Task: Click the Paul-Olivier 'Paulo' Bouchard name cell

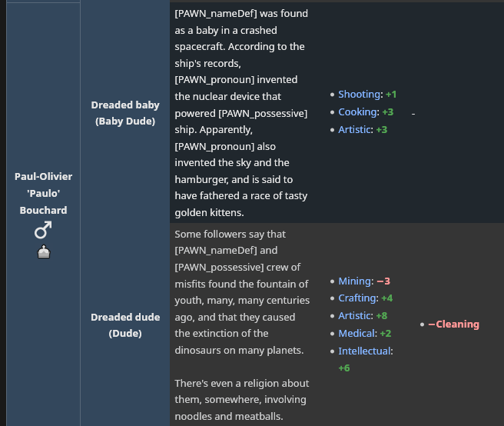Action: coord(43,193)
